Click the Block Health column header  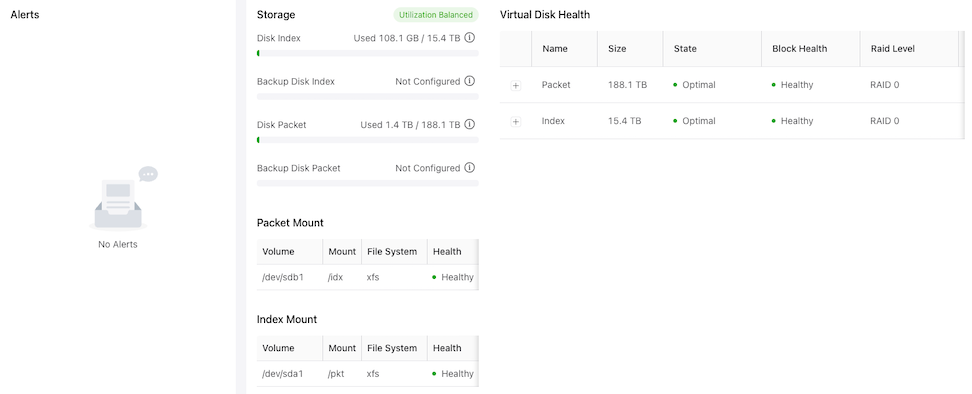pos(800,48)
